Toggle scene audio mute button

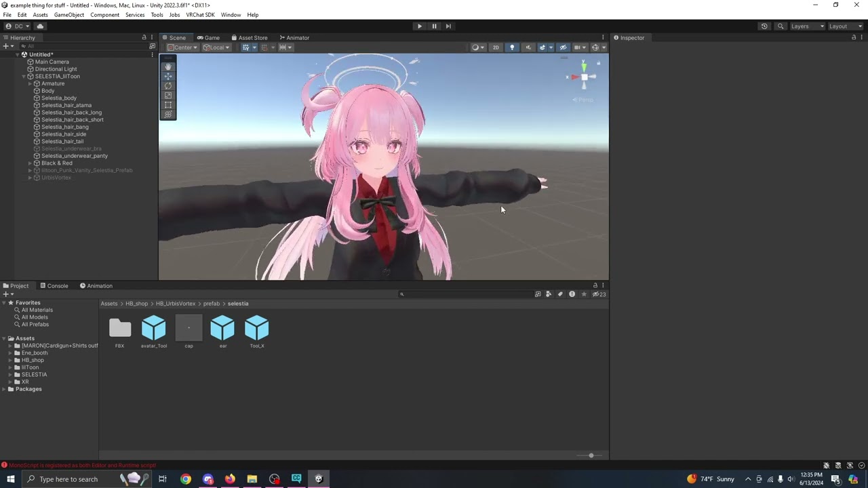[x=528, y=47]
